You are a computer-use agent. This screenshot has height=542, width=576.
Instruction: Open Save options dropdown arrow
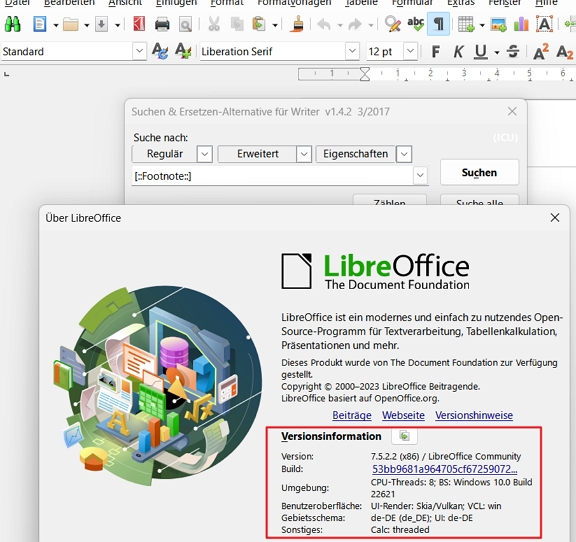coord(118,25)
